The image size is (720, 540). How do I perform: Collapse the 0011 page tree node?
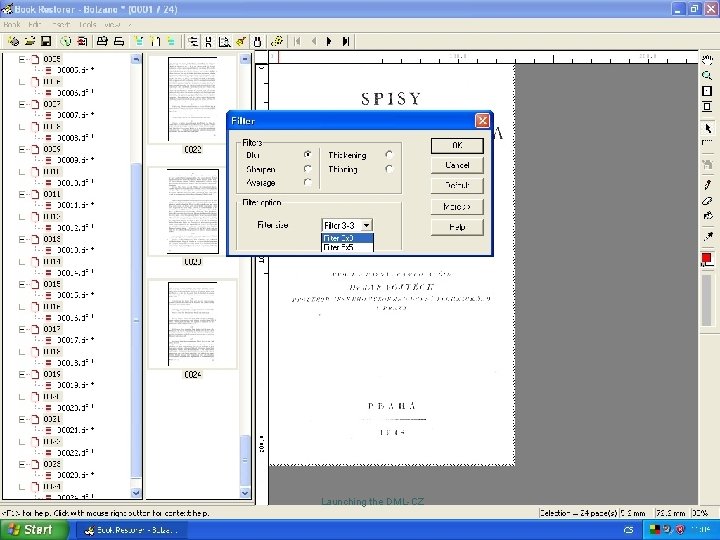(x=22, y=194)
